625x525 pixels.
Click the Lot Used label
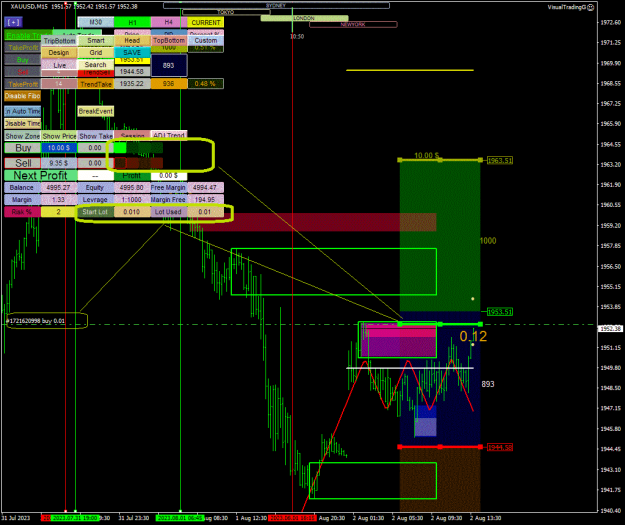(x=169, y=212)
